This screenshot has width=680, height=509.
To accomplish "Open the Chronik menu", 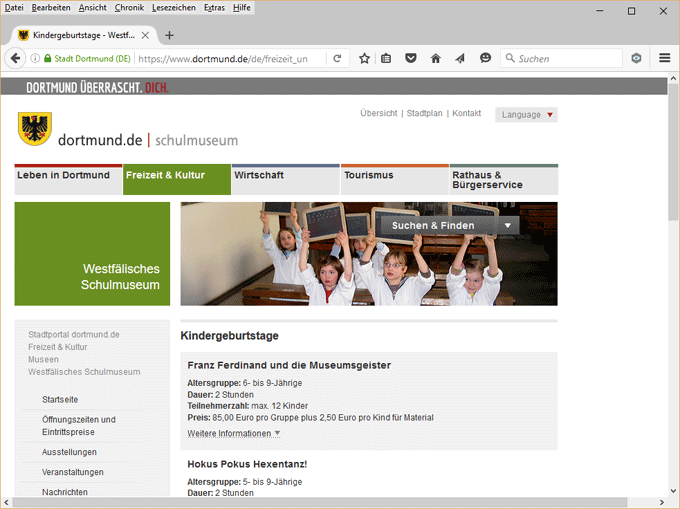I will (129, 7).
